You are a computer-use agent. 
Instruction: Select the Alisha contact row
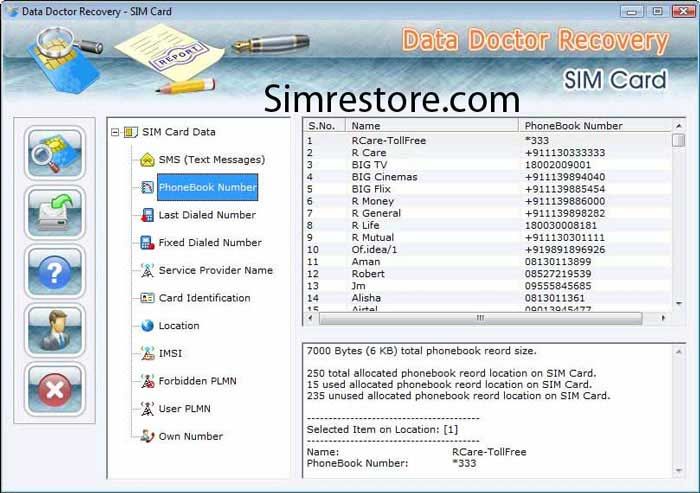(x=488, y=298)
